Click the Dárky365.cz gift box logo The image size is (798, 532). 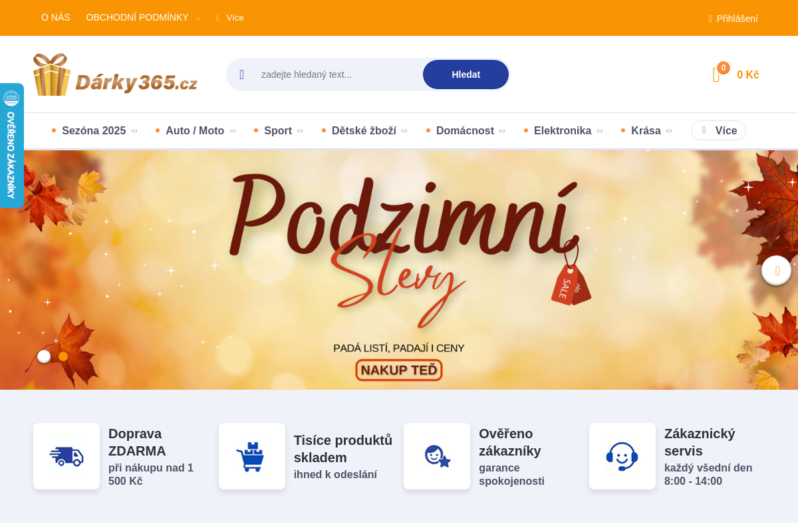[115, 74]
